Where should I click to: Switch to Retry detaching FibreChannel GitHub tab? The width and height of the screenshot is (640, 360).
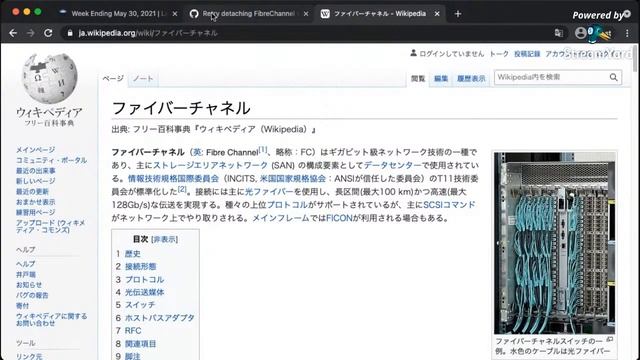[x=248, y=14]
